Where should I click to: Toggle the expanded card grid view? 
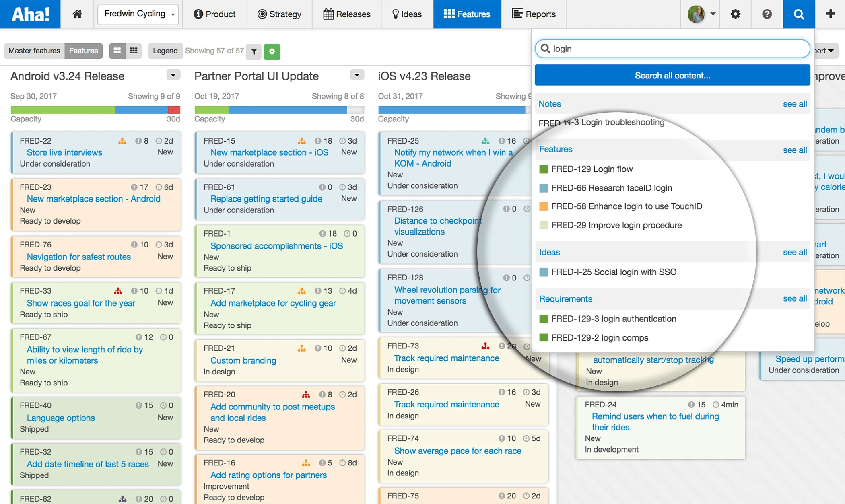pyautogui.click(x=117, y=51)
